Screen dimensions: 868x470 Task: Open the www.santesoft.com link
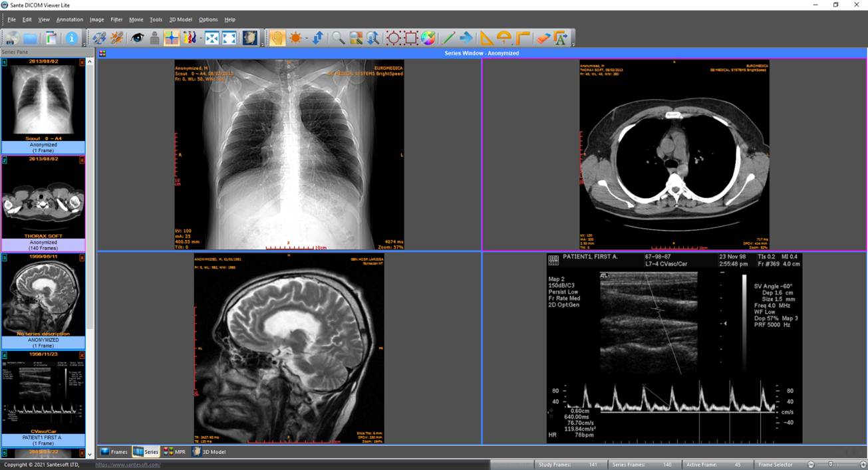click(x=128, y=465)
